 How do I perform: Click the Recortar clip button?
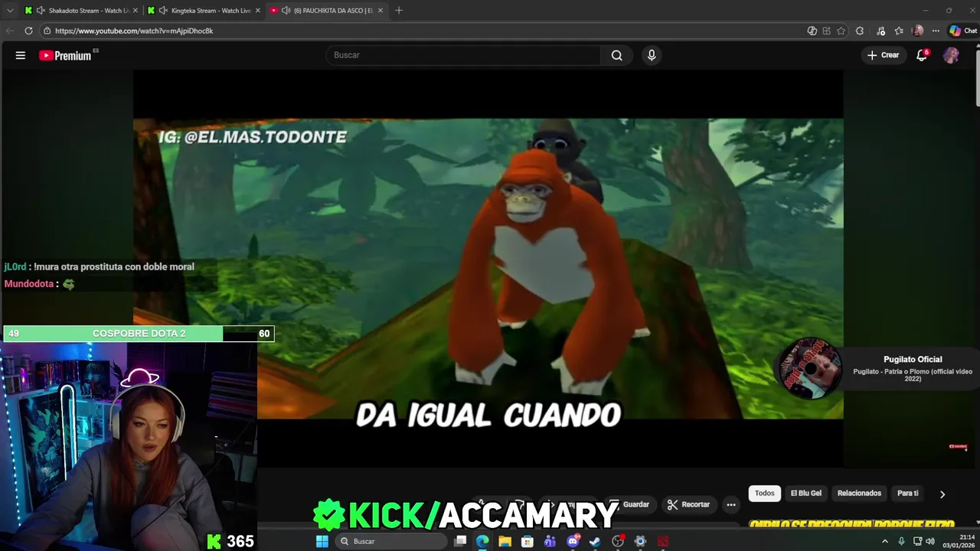(688, 504)
